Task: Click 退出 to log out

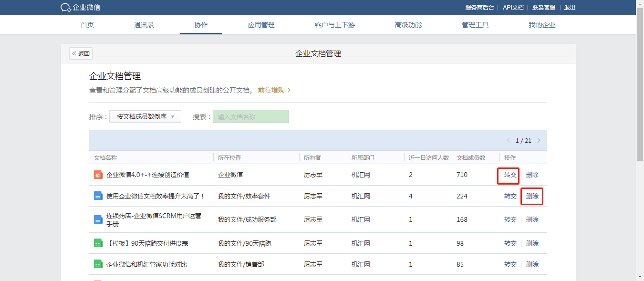Action: pos(570,8)
